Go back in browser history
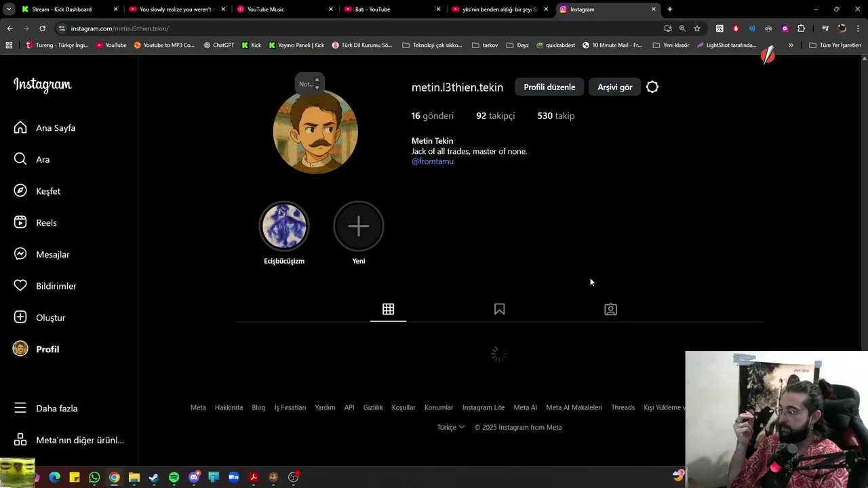 (x=9, y=28)
